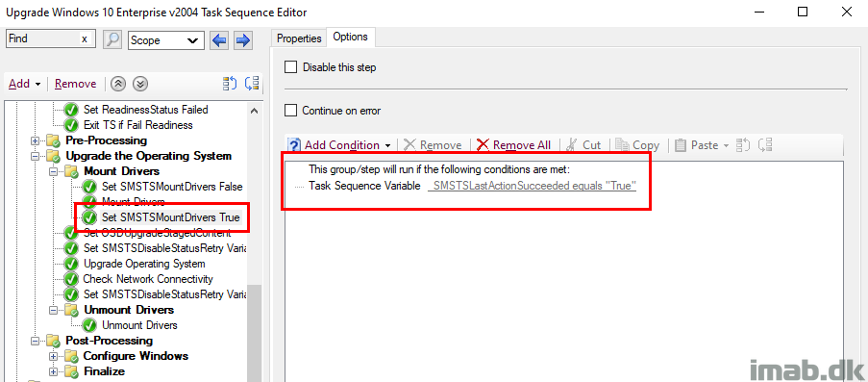Expand the Pre-Processing group

[x=36, y=140]
